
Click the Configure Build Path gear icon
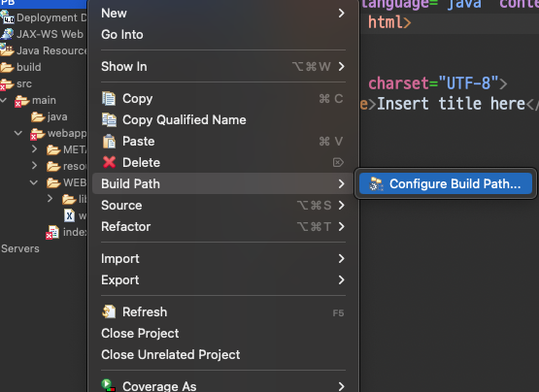point(376,183)
